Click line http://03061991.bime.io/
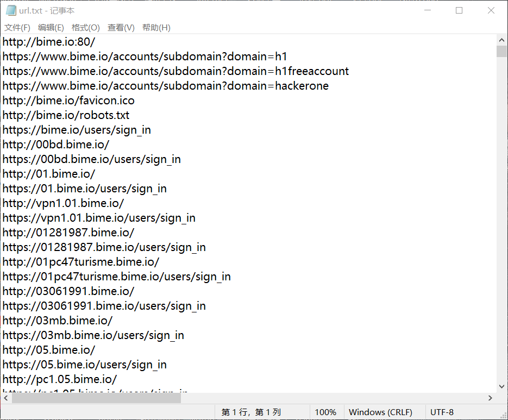 click(68, 291)
